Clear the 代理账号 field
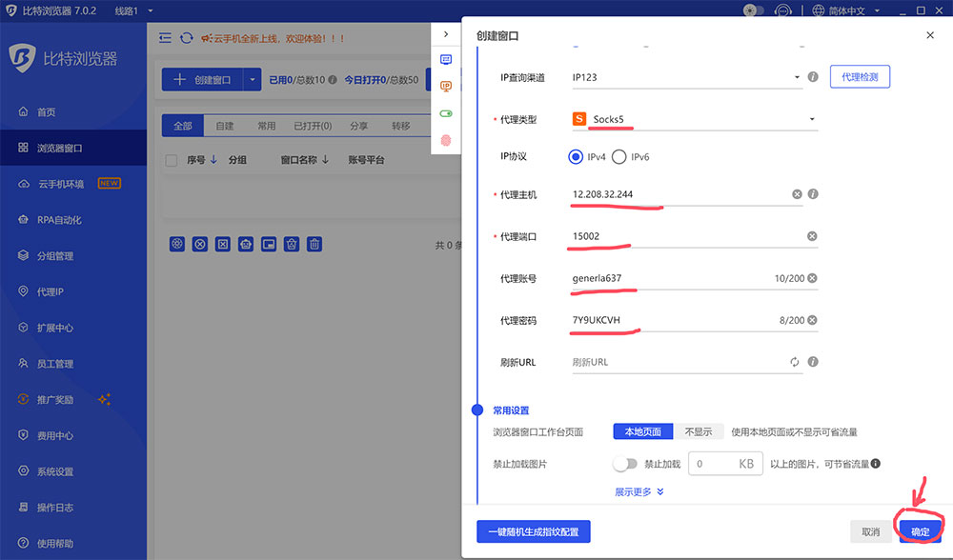This screenshot has height=560, width=953. click(x=812, y=278)
